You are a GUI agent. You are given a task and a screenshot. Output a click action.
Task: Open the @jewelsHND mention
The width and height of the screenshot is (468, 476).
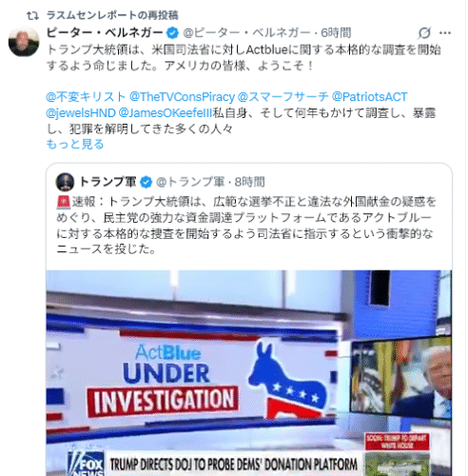(81, 112)
